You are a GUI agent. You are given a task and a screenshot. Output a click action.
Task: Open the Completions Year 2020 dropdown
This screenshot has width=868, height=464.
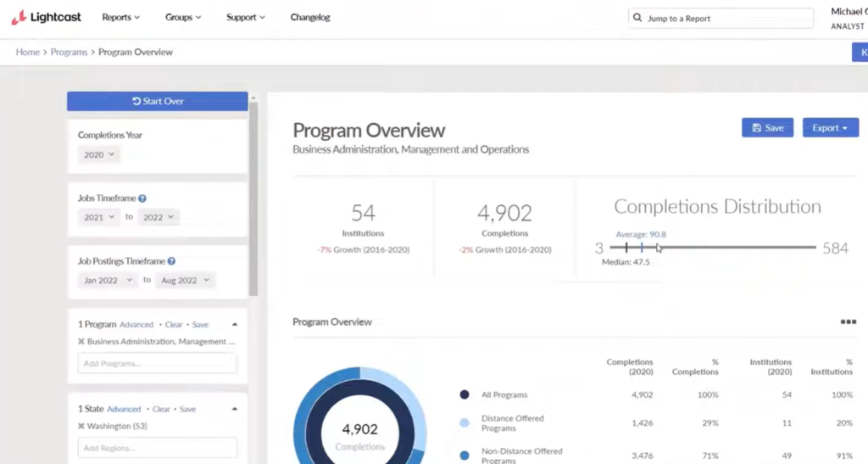[100, 155]
